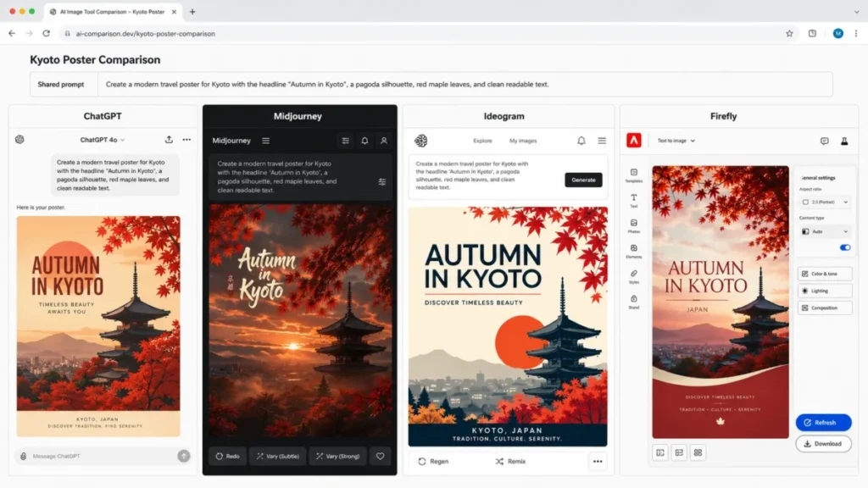Open the hamburger menu next to Midjourney
868x488 pixels.
[265, 141]
